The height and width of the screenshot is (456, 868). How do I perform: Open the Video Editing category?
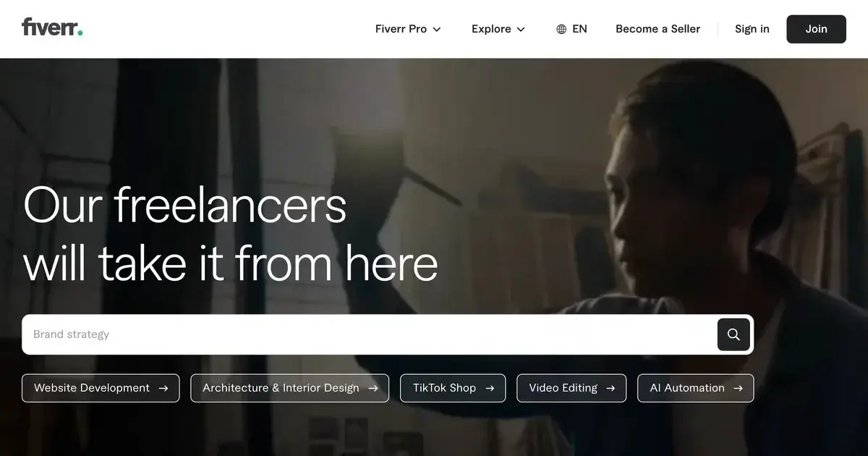571,388
